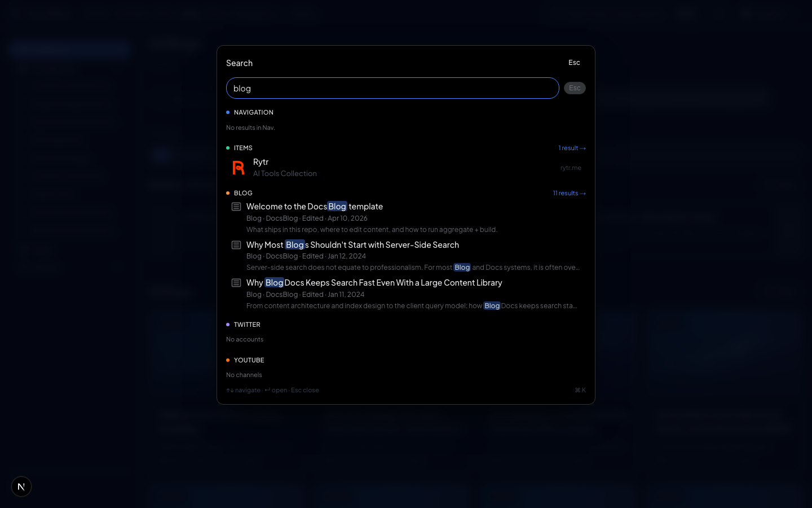
Task: Click the Server-side search excerpt text
Action: point(412,268)
